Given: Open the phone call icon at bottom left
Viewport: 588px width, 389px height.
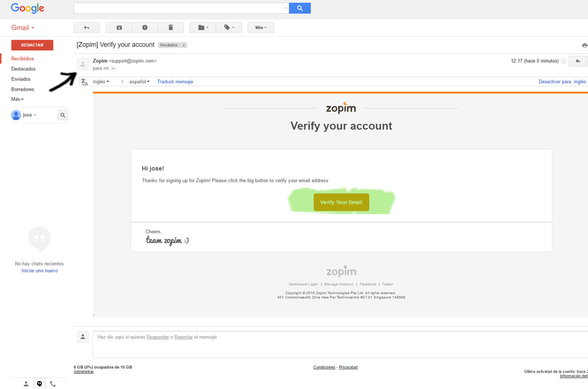Looking at the screenshot, I should coord(53,384).
